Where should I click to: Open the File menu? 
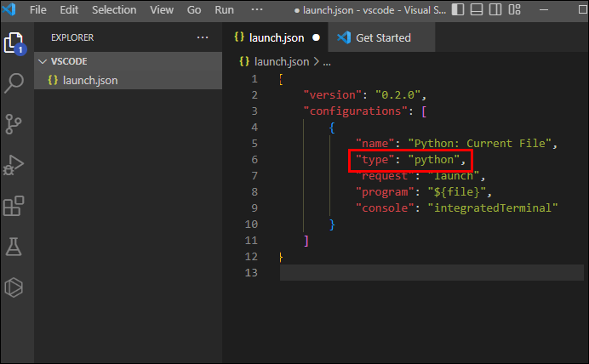39,10
